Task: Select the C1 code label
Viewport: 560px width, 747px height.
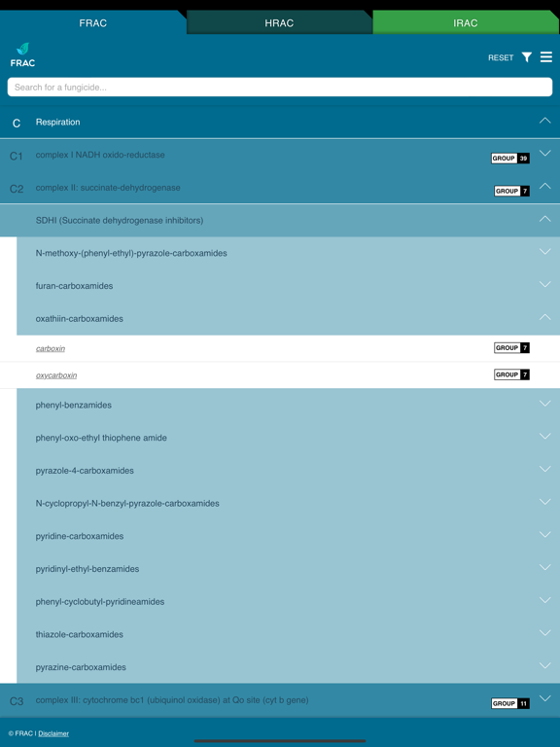Action: (16, 157)
